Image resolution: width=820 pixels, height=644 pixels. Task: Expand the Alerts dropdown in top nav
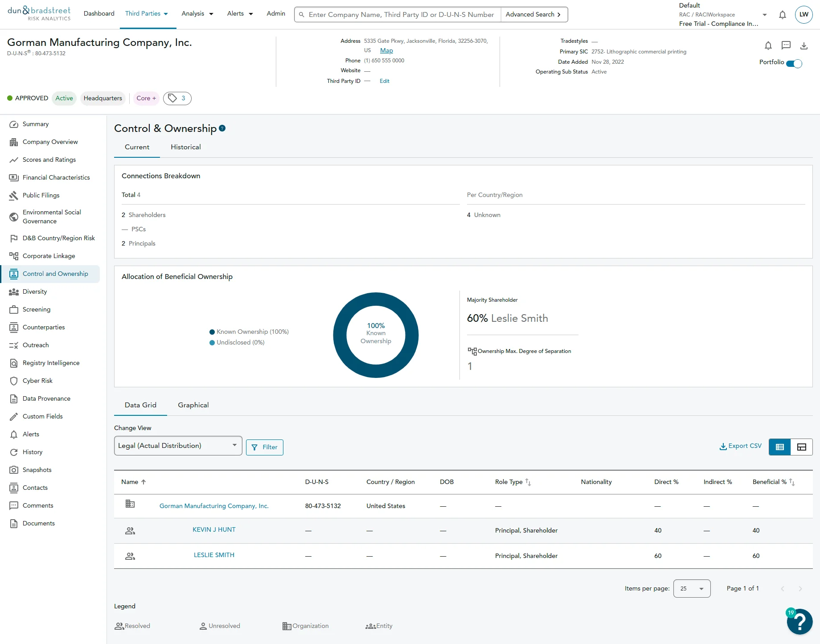[240, 13]
